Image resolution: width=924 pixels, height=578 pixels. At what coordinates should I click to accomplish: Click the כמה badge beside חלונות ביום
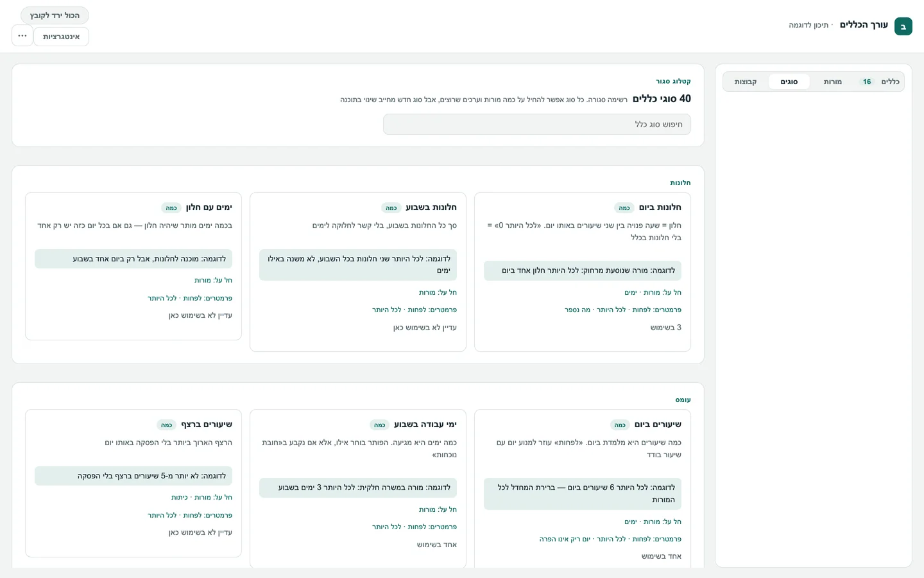[x=624, y=208]
